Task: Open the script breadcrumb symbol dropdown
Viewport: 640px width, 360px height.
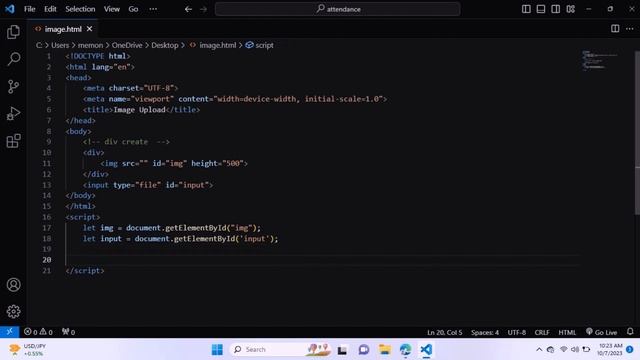Action: coord(260,45)
